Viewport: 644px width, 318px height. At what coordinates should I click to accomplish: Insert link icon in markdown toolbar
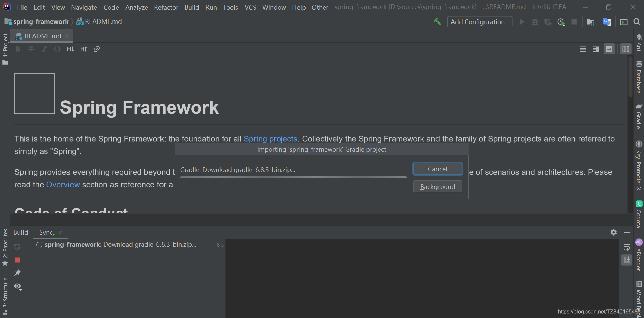(x=97, y=49)
